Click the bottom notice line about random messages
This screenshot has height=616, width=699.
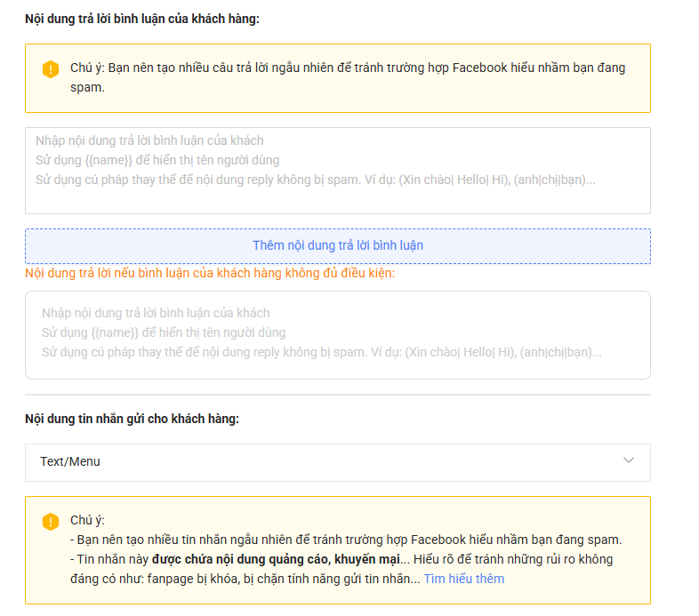coord(349,540)
